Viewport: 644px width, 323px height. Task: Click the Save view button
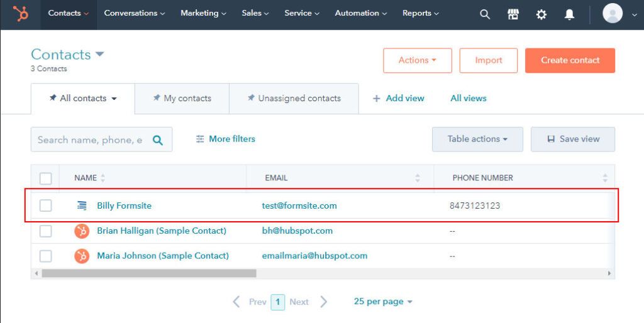573,139
